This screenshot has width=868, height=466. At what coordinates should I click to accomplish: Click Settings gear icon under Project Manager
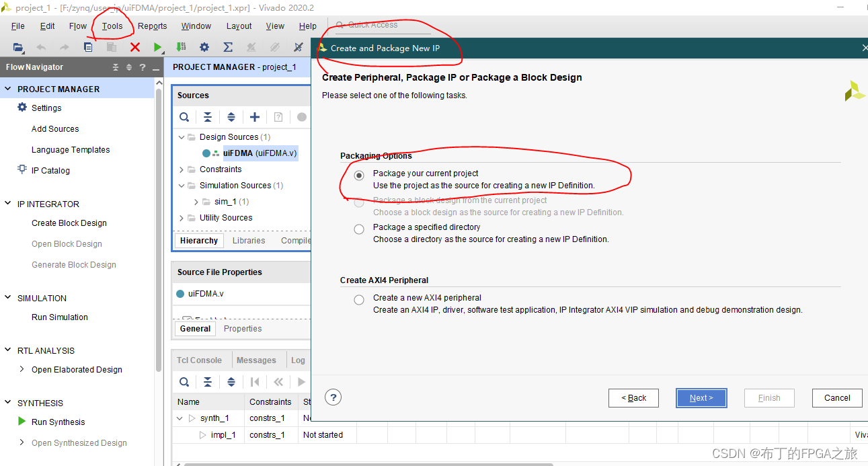pyautogui.click(x=22, y=108)
